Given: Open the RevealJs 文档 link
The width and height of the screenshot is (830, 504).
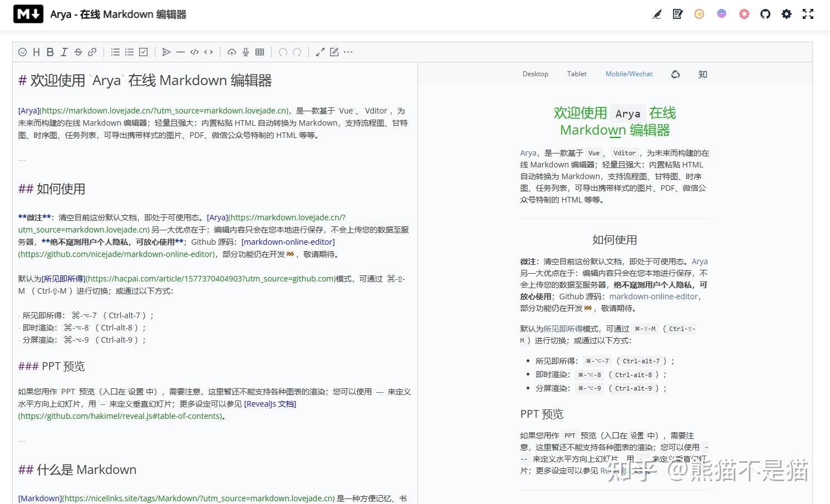Looking at the screenshot, I should click(270, 403).
